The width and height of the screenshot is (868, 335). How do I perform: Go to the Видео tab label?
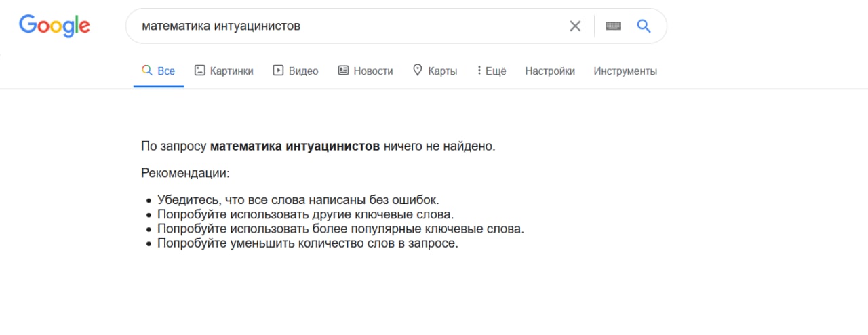tap(303, 71)
